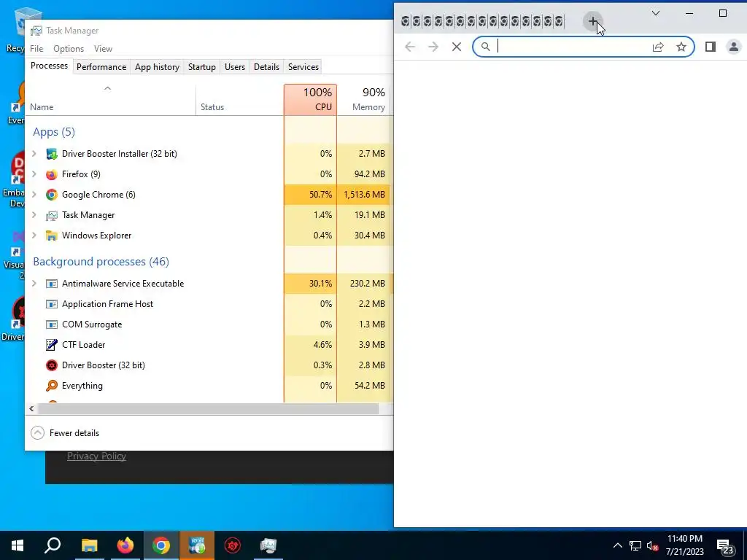Click the COM Surrogate icon
Image resolution: width=747 pixels, height=560 pixels.
click(x=52, y=324)
